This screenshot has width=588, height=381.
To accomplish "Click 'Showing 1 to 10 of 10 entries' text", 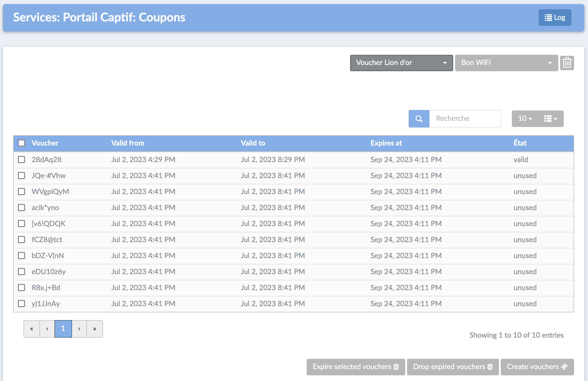I will coord(517,335).
